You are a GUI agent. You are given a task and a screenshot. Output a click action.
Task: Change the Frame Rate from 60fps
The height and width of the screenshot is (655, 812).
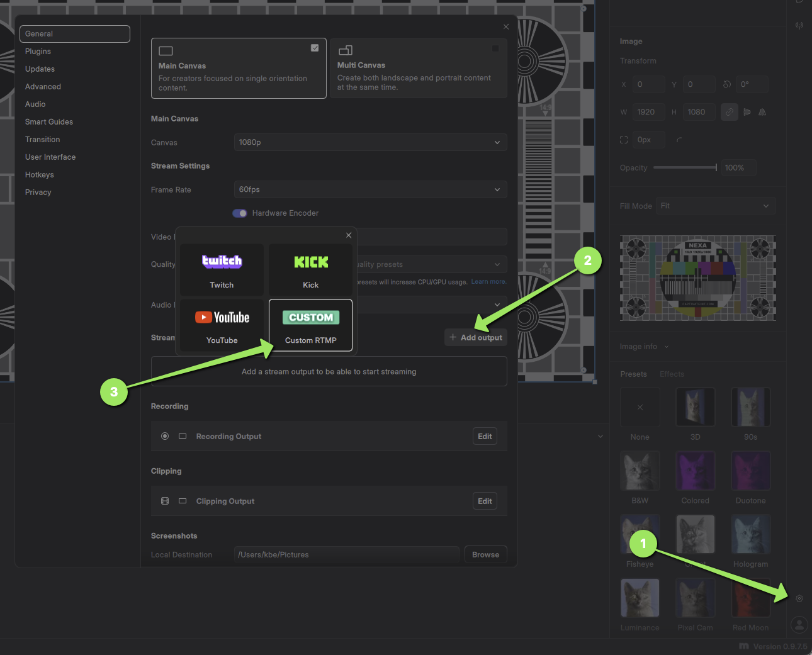pos(370,189)
